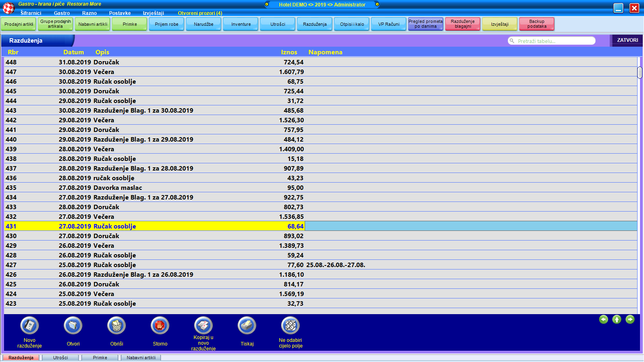
Task: Open the Prijem robe toolbar button
Action: [x=167, y=24]
